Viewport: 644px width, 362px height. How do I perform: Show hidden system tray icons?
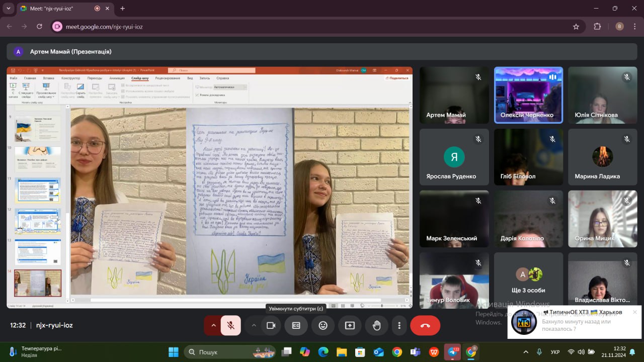(x=526, y=352)
